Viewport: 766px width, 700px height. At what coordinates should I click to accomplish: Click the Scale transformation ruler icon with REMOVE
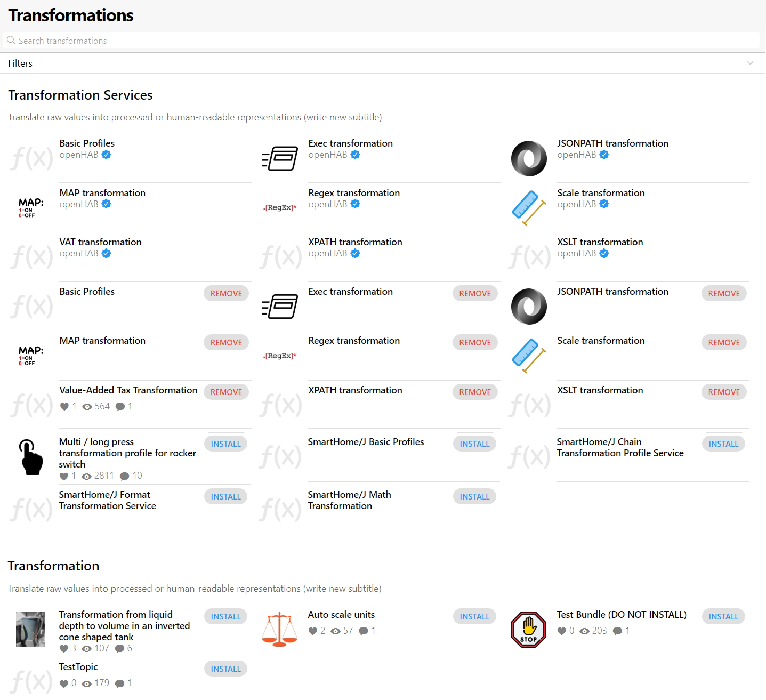click(x=529, y=356)
